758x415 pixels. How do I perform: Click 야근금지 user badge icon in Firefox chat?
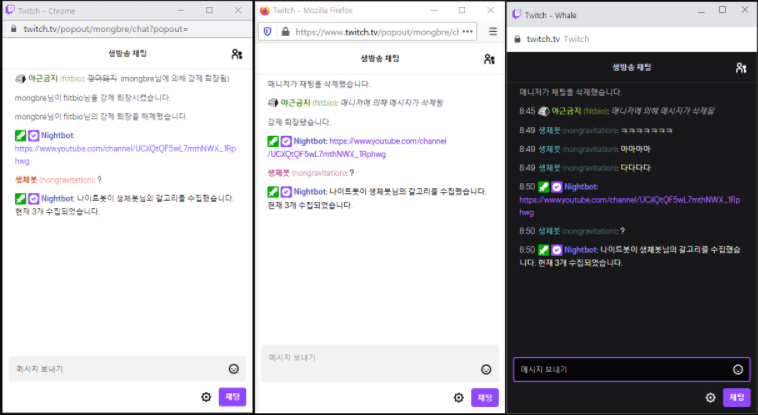coord(273,103)
